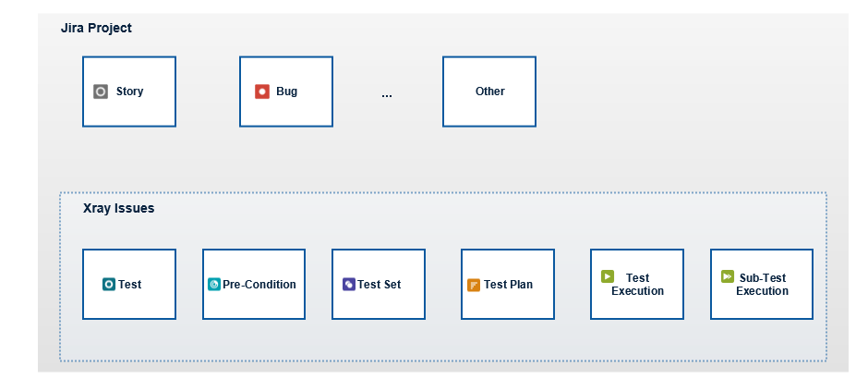Click the green Test Execution play icon

[x=608, y=276]
